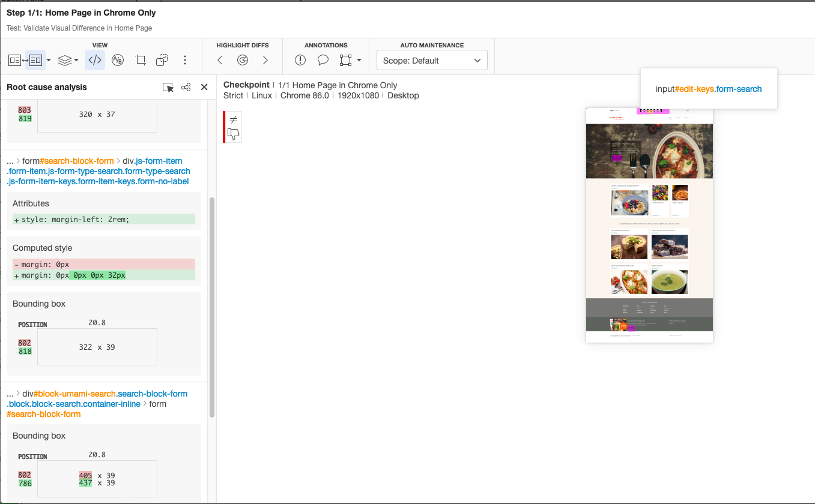Click the circular highlight diffs icon

tap(243, 60)
